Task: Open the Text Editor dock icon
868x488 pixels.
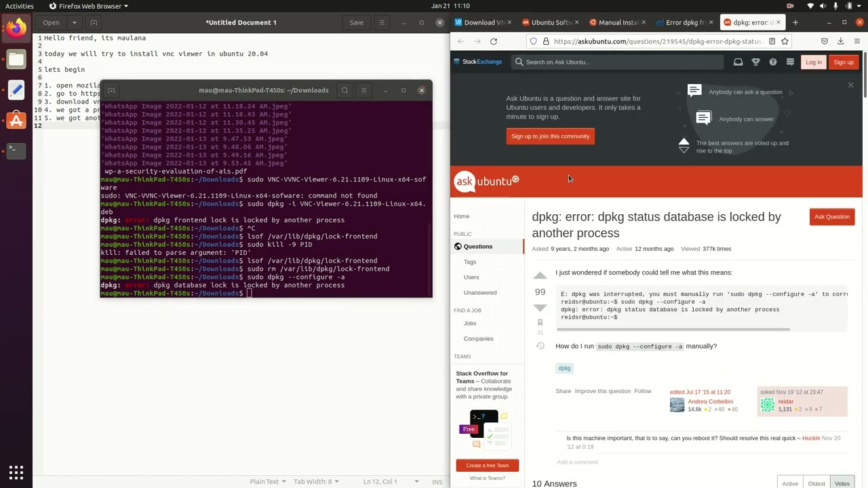Action: click(x=16, y=89)
